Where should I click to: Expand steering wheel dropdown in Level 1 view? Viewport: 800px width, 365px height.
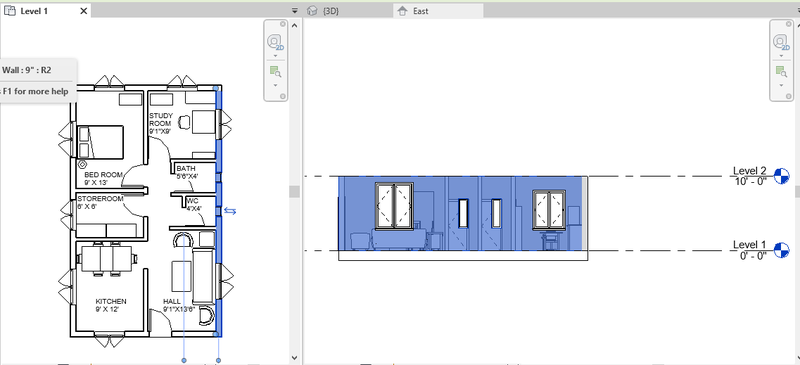coord(276,56)
